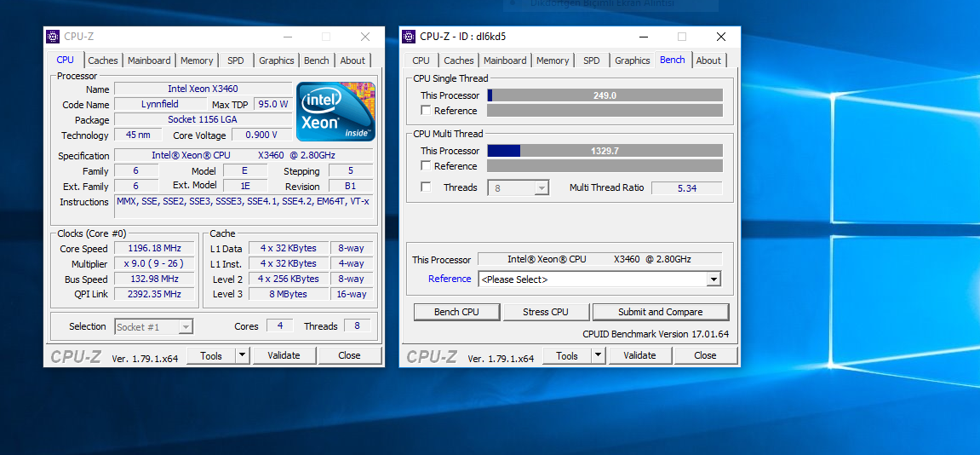
Task: Enable Single Thread Reference checkbox
Action: pyautogui.click(x=427, y=110)
